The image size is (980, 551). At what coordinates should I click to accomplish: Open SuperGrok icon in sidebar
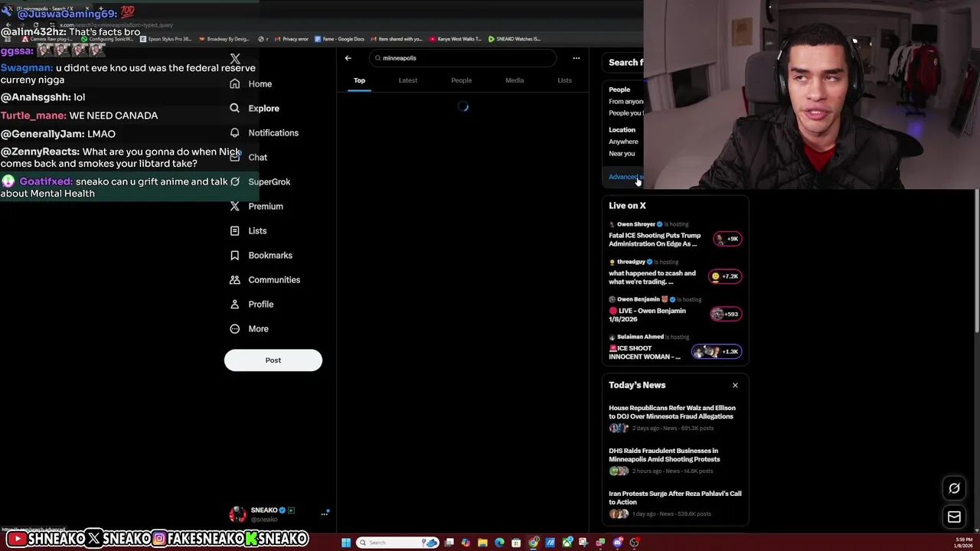pyautogui.click(x=235, y=181)
